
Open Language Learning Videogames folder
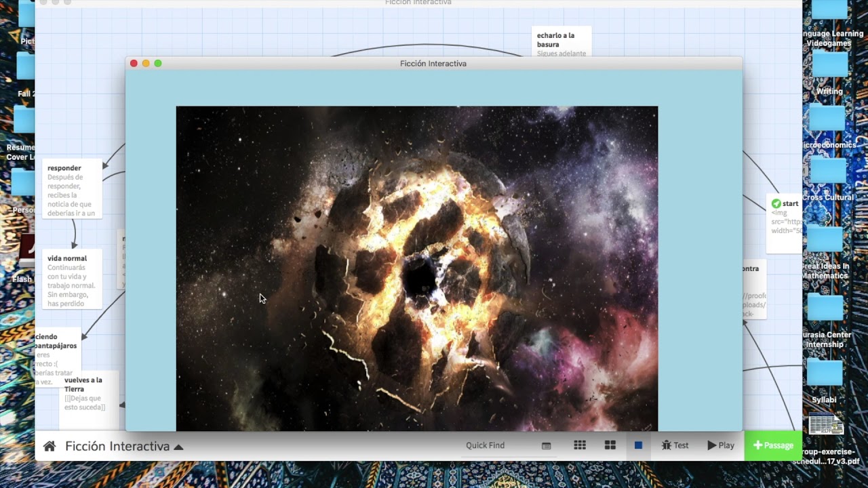point(829,24)
